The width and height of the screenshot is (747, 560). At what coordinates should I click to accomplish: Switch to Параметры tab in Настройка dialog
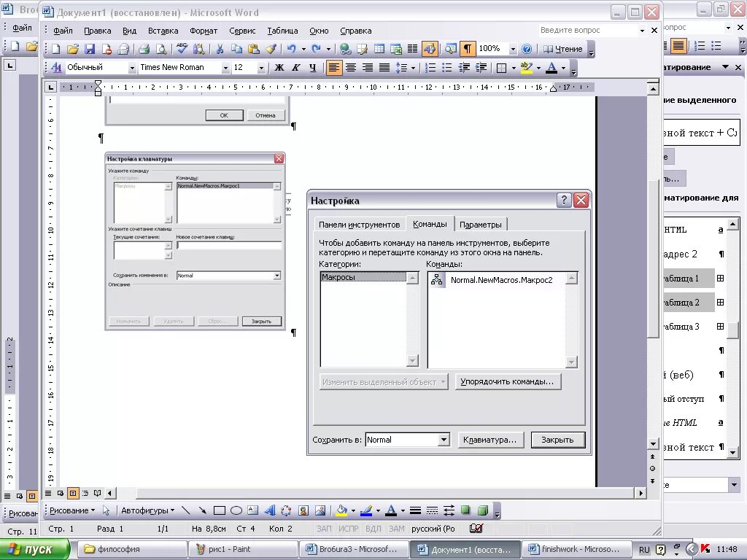[481, 225]
